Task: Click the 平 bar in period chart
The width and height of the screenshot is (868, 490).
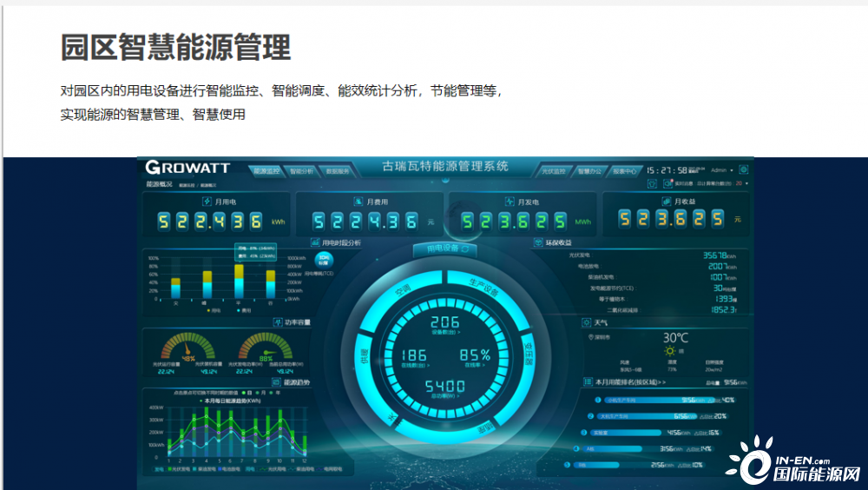Action: pyautogui.click(x=240, y=281)
